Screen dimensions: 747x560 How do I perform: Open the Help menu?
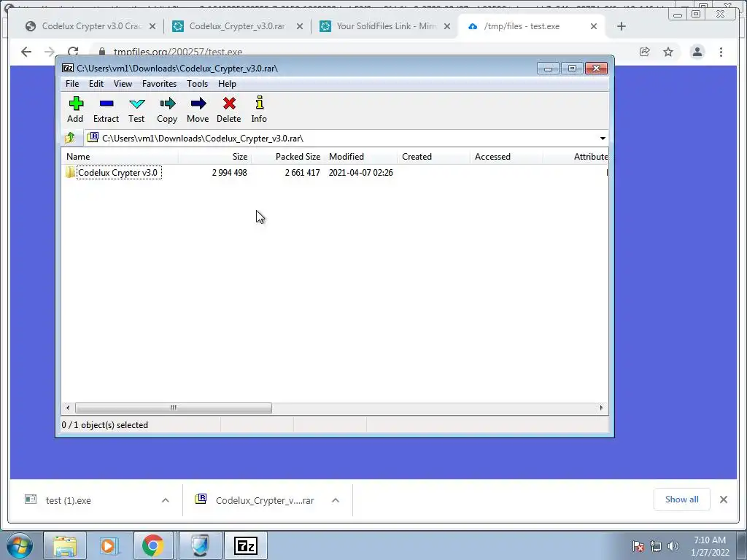(x=228, y=84)
